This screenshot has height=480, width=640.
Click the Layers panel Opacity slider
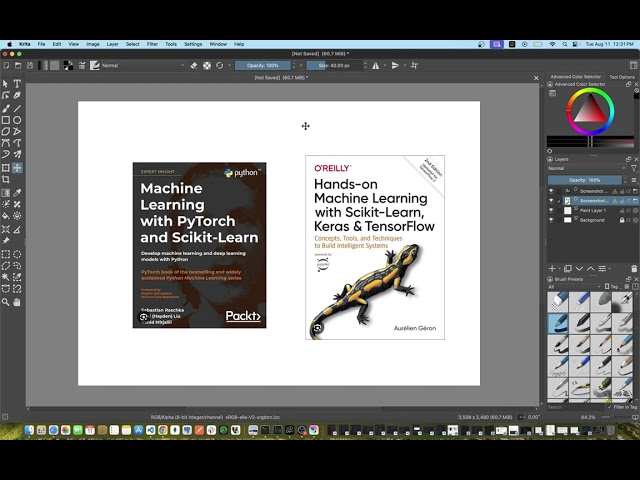click(x=585, y=180)
